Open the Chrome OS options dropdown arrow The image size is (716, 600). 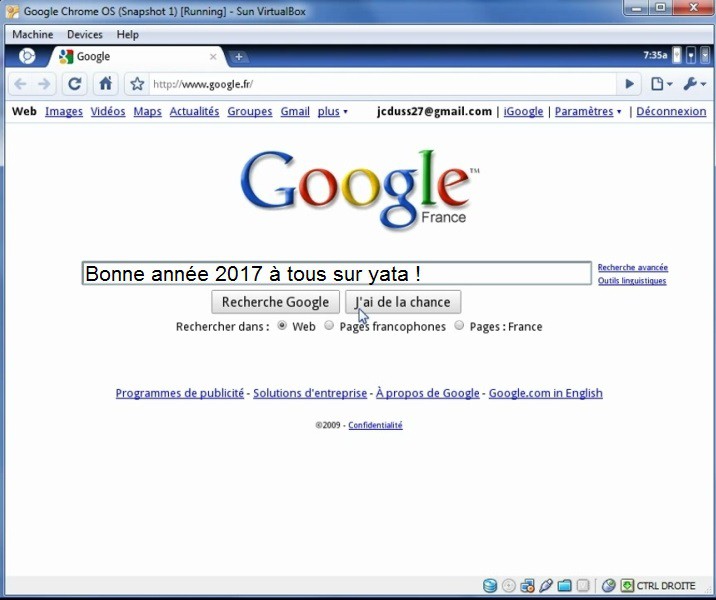[x=705, y=55]
